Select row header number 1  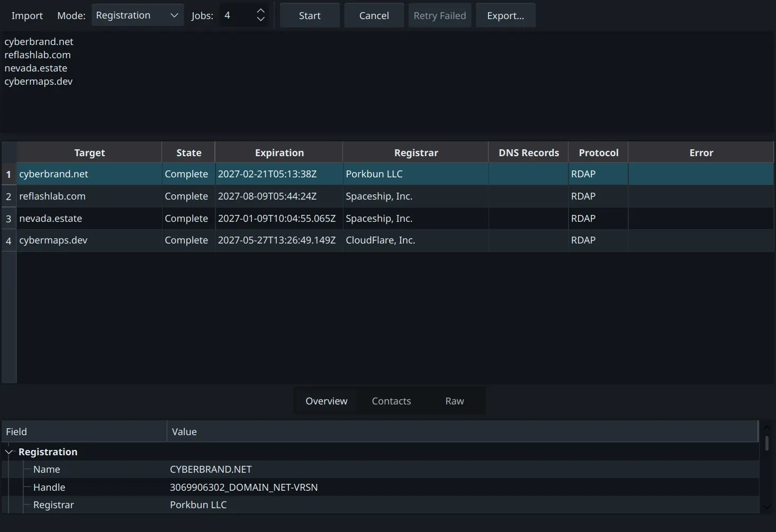8,174
